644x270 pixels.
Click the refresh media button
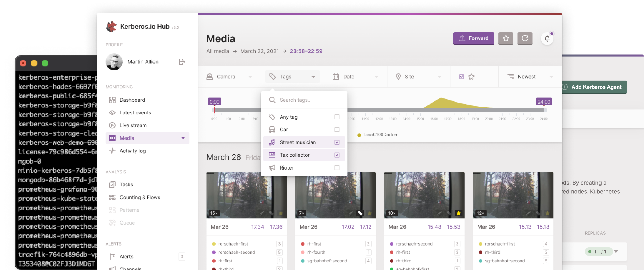pyautogui.click(x=525, y=38)
